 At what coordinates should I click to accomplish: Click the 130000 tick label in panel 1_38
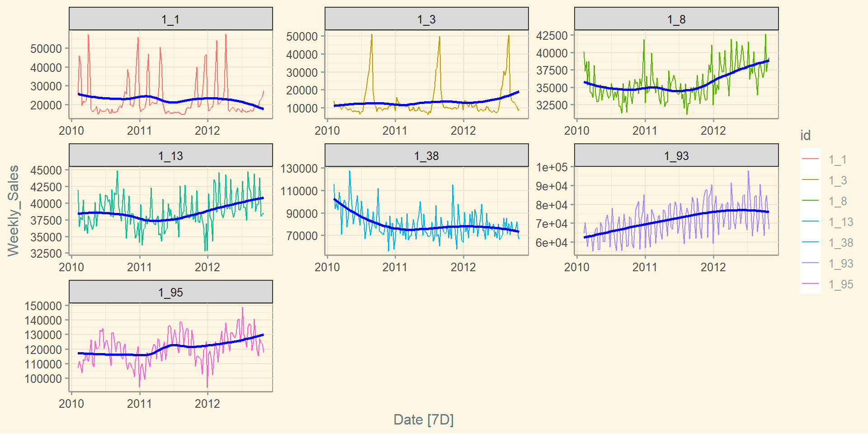point(299,169)
